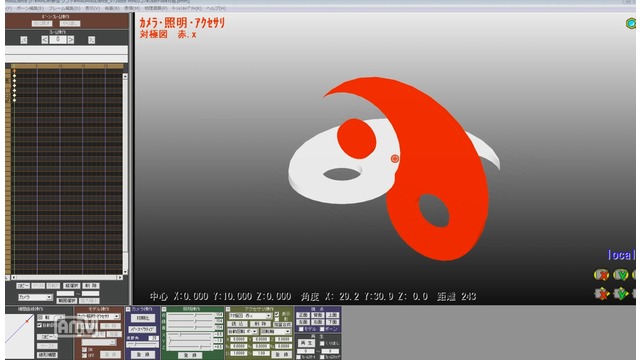Open the model selection dropdown in model panel
Viewport: 640px width, 360px height.
pyautogui.click(x=98, y=316)
